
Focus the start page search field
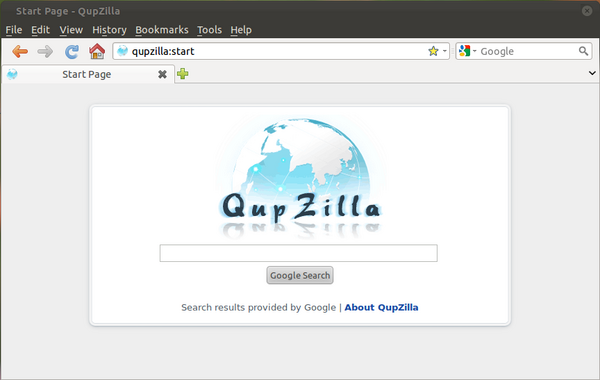click(x=298, y=253)
